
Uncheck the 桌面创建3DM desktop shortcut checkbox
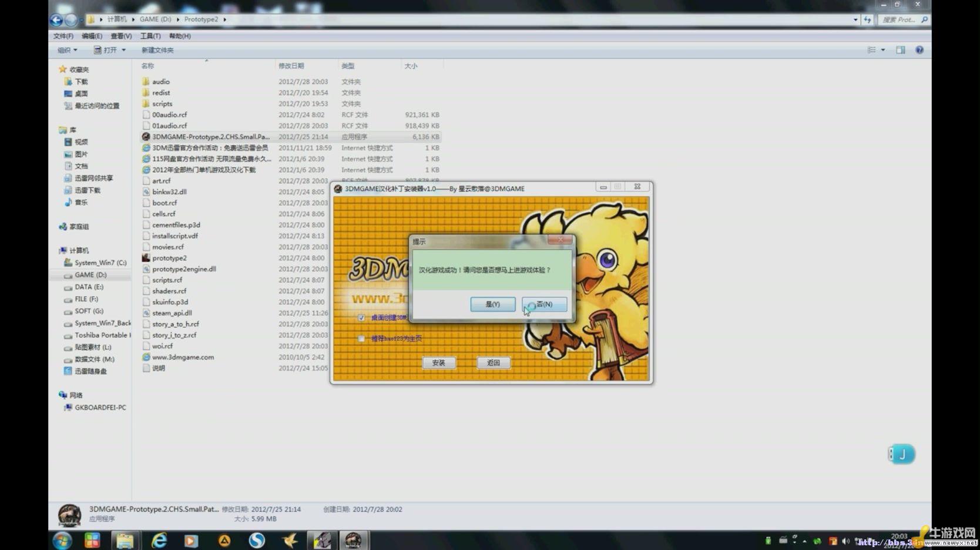(x=361, y=318)
